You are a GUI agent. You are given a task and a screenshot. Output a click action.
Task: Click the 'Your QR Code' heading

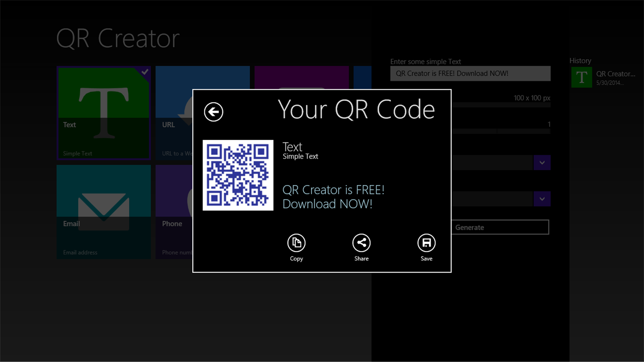point(356,109)
